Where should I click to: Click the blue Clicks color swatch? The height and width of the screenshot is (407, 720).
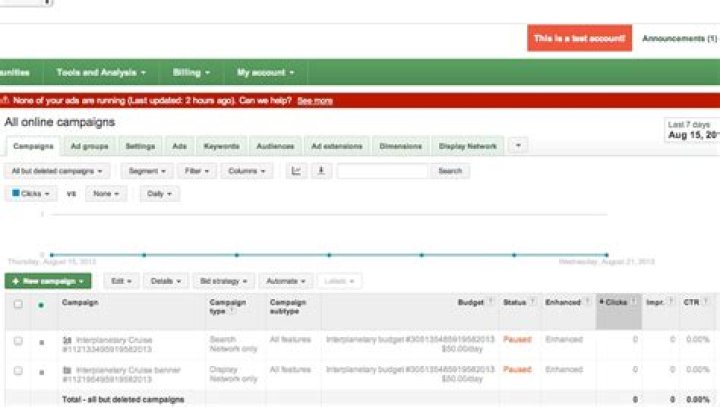(x=16, y=193)
